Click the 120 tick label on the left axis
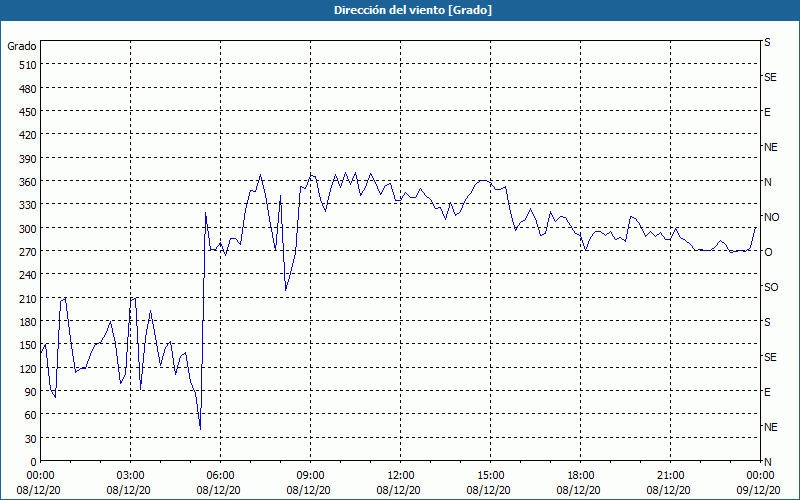Image resolution: width=800 pixels, height=500 pixels. point(28,368)
